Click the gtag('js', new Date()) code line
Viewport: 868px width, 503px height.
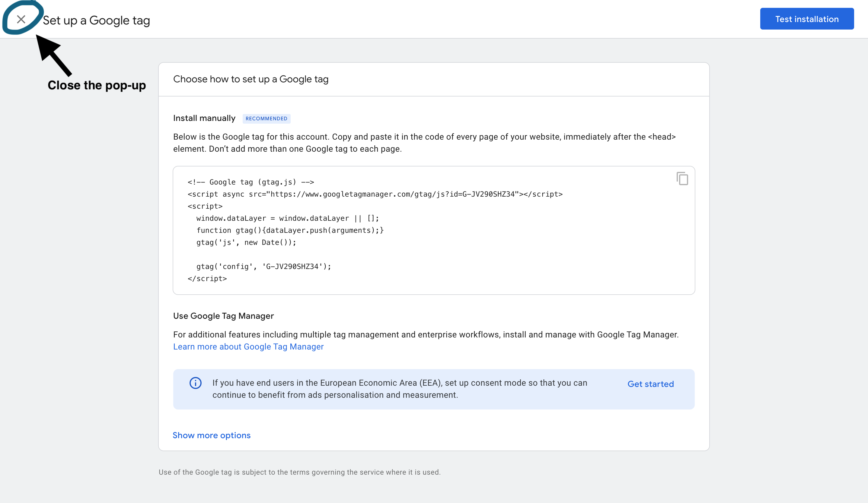tap(246, 242)
